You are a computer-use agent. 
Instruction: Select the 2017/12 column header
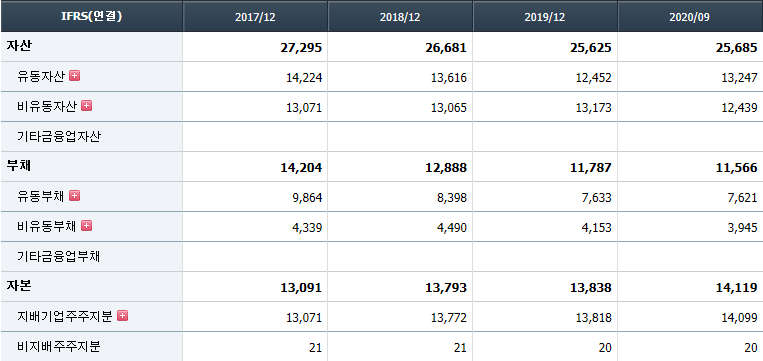[x=255, y=16]
